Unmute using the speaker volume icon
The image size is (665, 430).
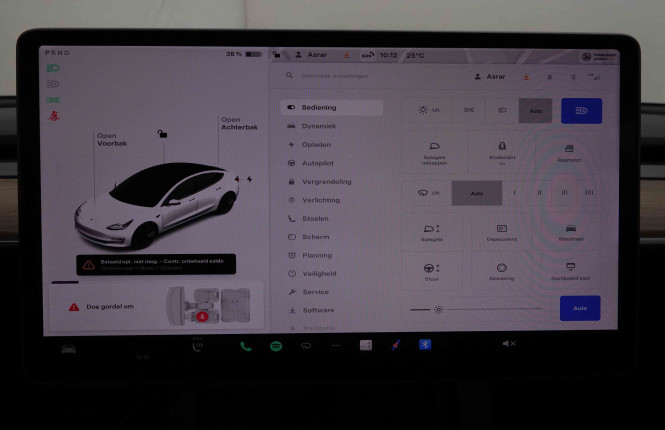point(508,344)
